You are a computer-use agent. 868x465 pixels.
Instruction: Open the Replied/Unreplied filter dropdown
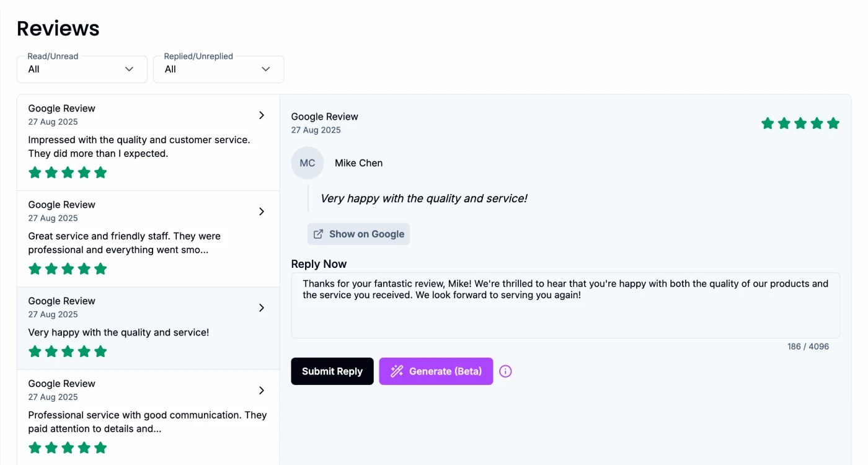(218, 69)
